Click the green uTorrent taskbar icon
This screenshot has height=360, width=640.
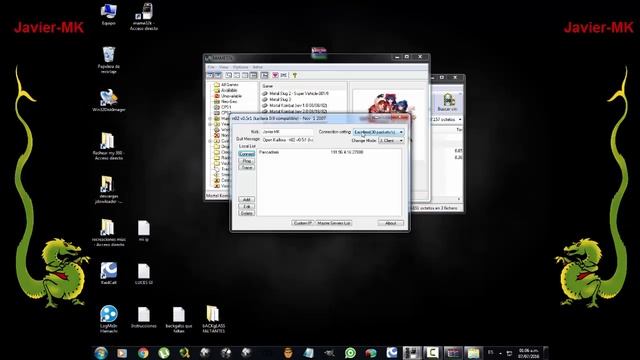point(164,353)
